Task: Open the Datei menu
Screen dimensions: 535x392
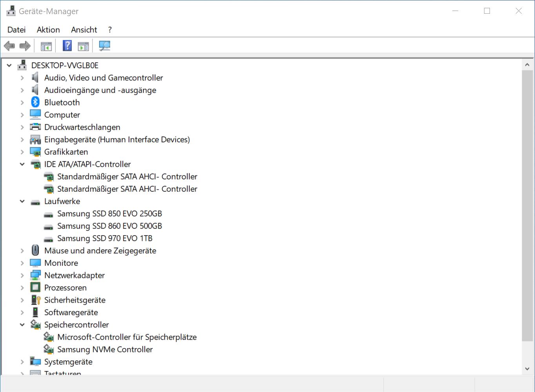Action: point(16,30)
